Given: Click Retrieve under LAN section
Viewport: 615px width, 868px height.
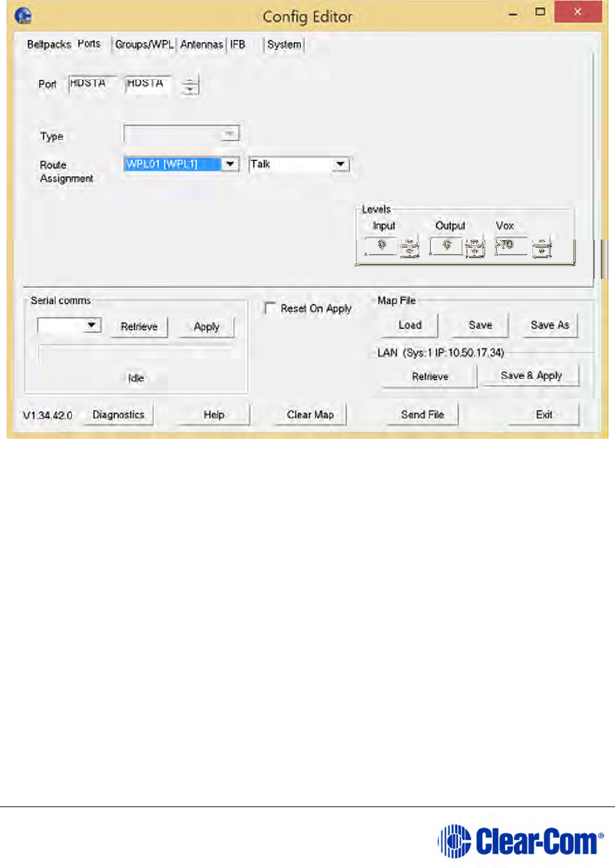Looking at the screenshot, I should [430, 376].
